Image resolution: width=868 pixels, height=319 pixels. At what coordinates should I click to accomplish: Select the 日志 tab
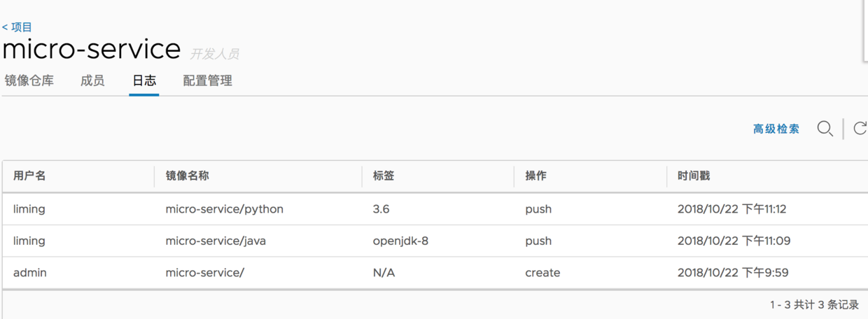(144, 80)
